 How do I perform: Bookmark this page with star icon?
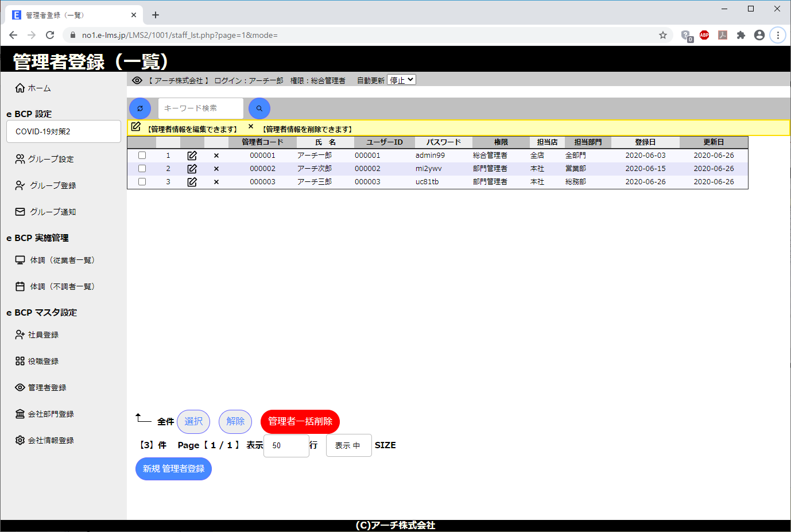click(663, 35)
